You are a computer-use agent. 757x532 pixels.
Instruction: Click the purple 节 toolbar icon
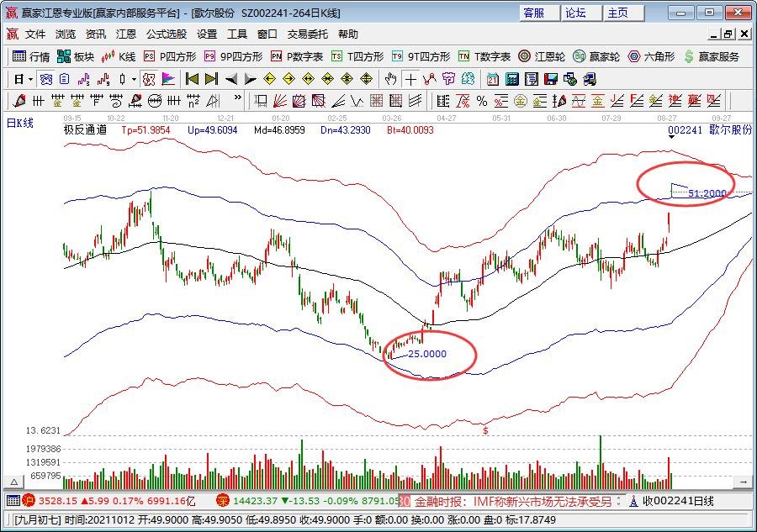coord(448,79)
